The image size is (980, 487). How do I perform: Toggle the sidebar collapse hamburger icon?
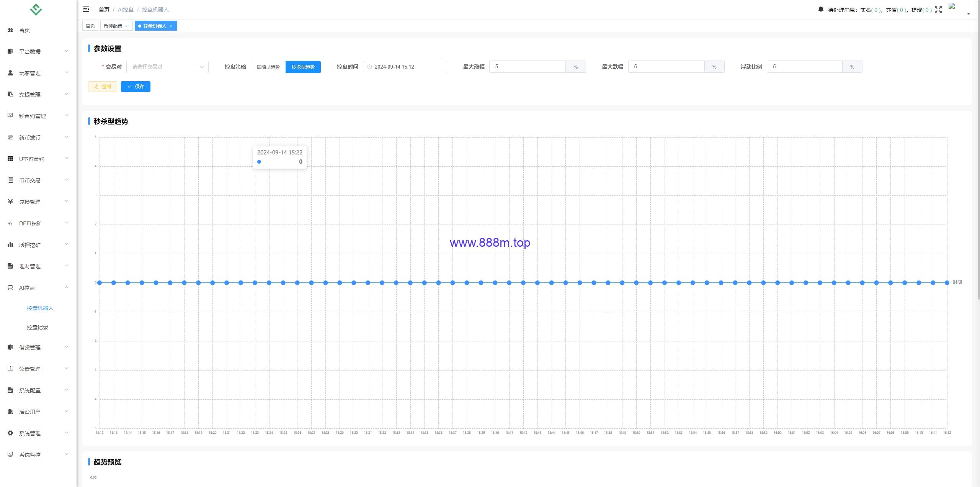pyautogui.click(x=86, y=9)
